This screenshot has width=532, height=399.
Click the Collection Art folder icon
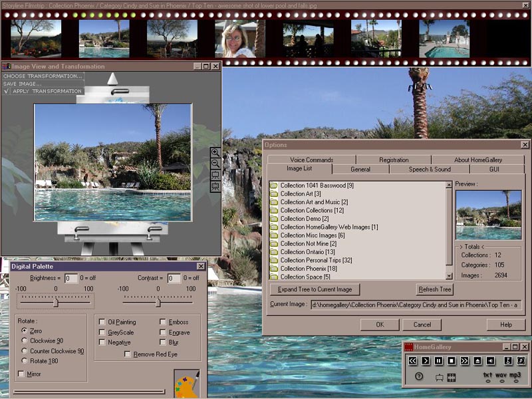tap(274, 194)
